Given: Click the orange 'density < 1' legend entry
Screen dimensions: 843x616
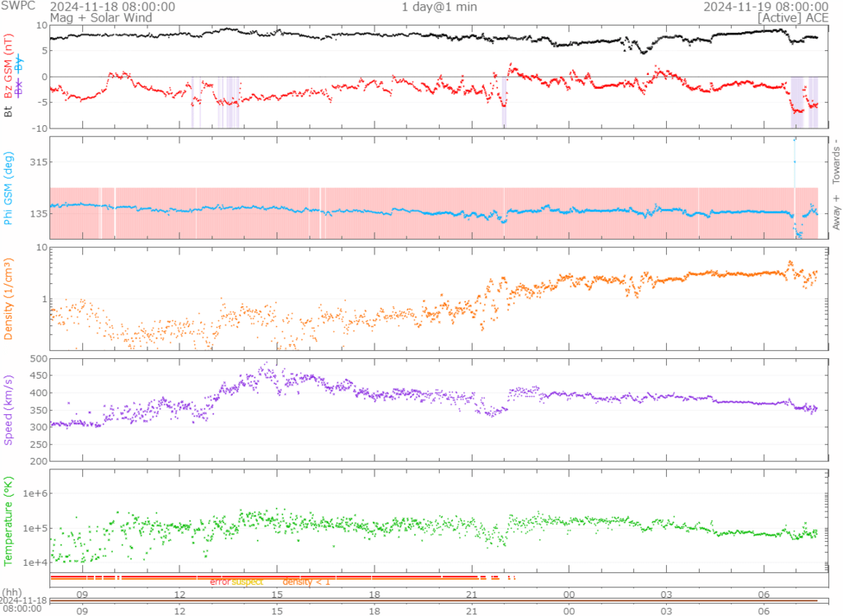Looking at the screenshot, I should tap(306, 581).
